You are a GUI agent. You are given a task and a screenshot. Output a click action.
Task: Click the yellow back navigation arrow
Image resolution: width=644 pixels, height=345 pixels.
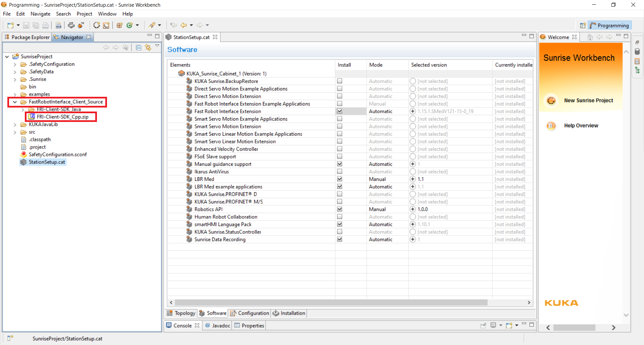[183, 25]
